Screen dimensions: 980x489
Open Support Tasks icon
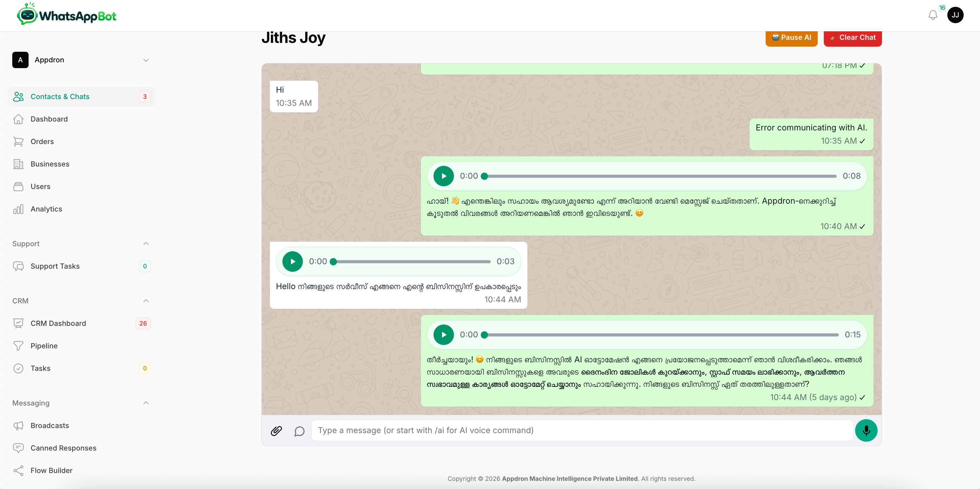pos(18,266)
